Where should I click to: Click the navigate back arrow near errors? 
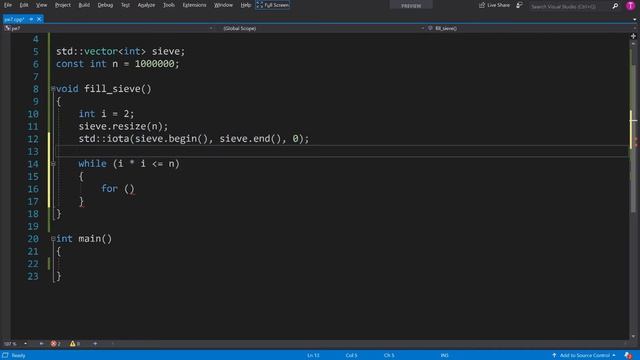pos(41,344)
